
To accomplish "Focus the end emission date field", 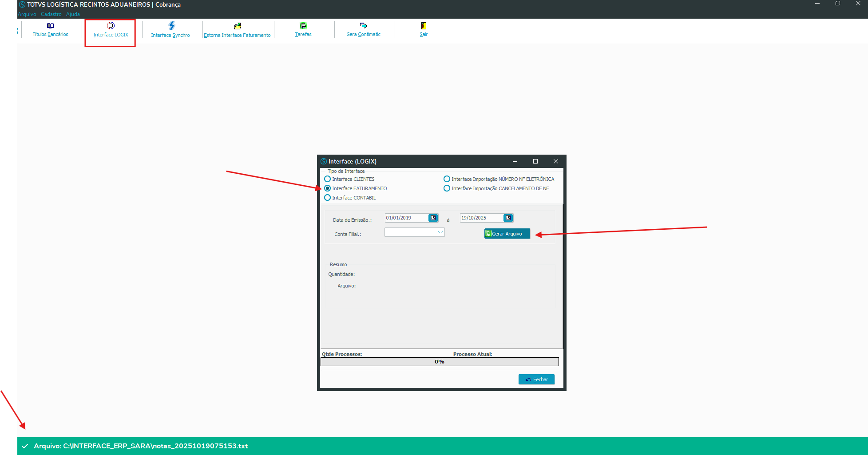I will [482, 218].
